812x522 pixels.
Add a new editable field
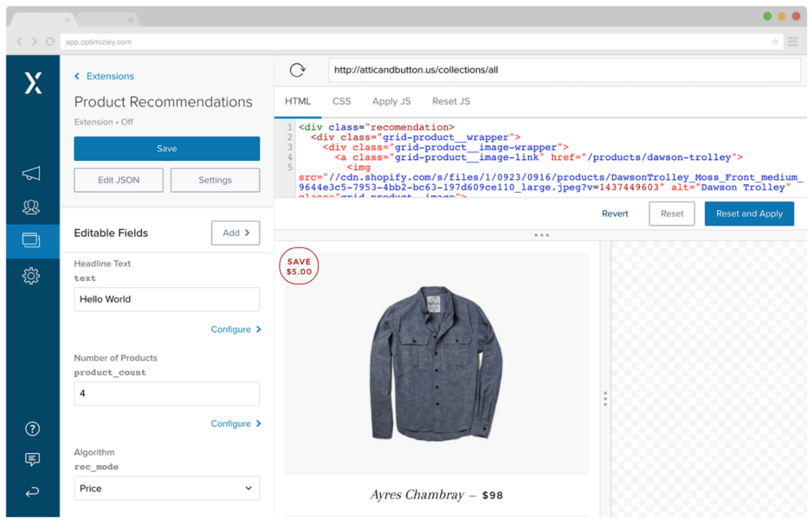(236, 233)
